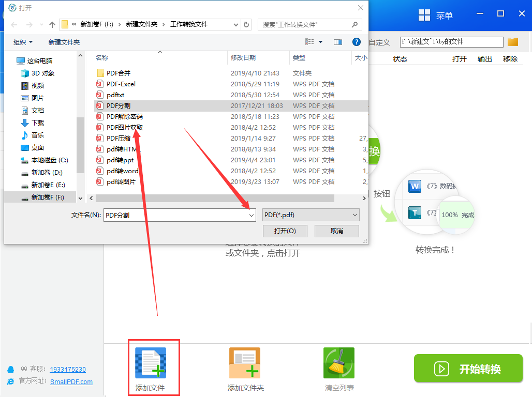Open the filename history dropdown arrow
This screenshot has width=532, height=397.
[252, 215]
